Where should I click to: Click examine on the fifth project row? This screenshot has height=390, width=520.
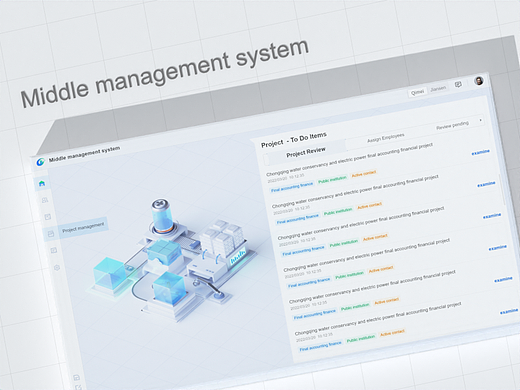coord(503,280)
